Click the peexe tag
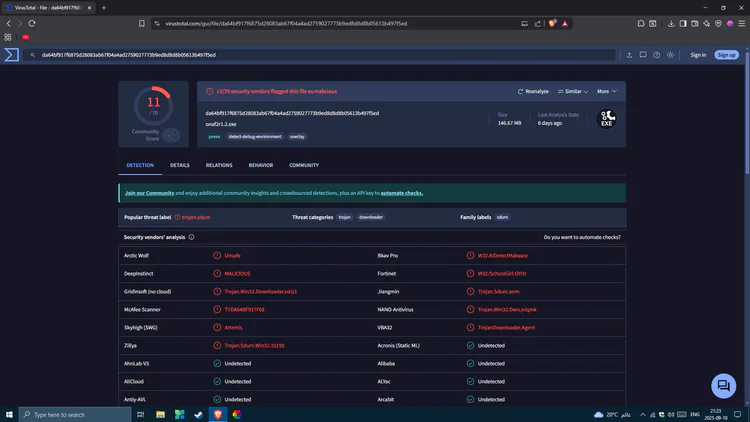The image size is (750, 422). (214, 136)
